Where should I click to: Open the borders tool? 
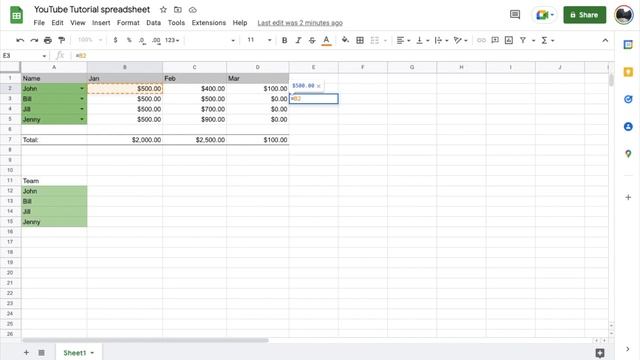(360, 40)
